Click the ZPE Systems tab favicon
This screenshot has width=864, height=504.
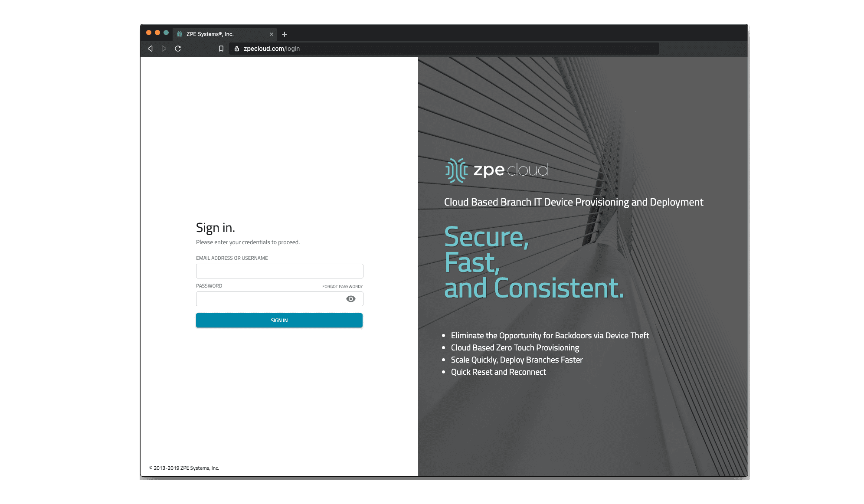click(180, 34)
